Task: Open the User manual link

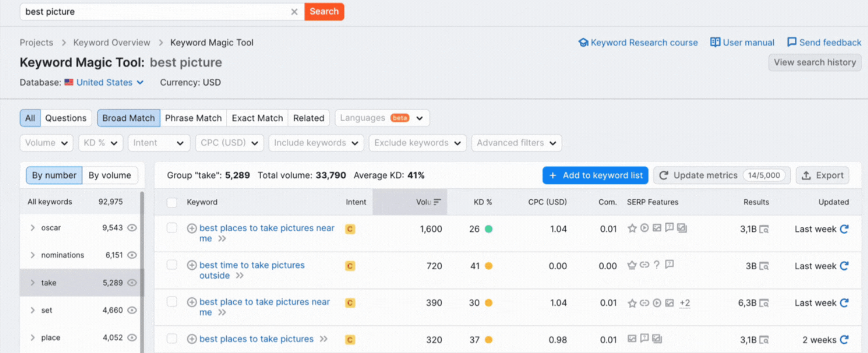Action: (x=742, y=43)
